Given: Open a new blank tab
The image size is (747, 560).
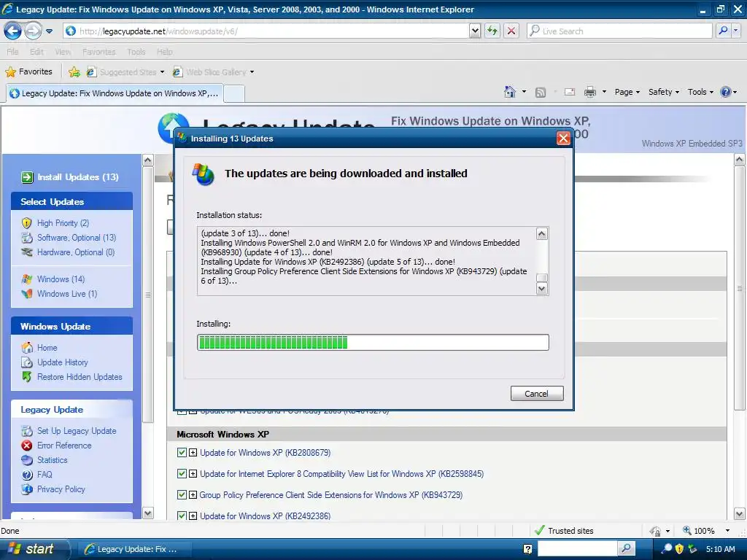Looking at the screenshot, I should (234, 94).
